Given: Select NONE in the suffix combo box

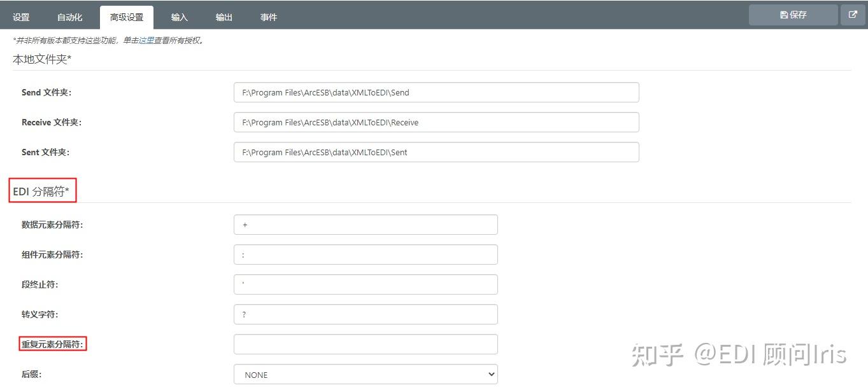Looking at the screenshot, I should (x=365, y=374).
